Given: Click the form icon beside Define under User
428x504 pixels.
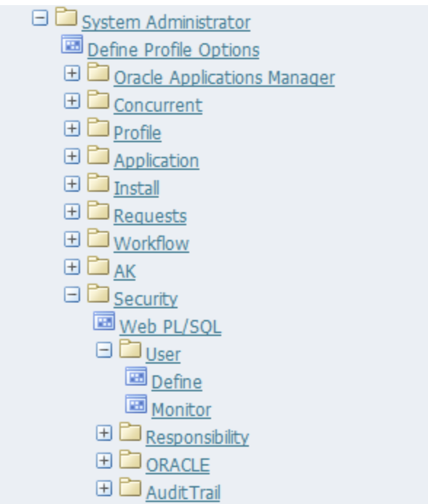Looking at the screenshot, I should click(x=136, y=376).
